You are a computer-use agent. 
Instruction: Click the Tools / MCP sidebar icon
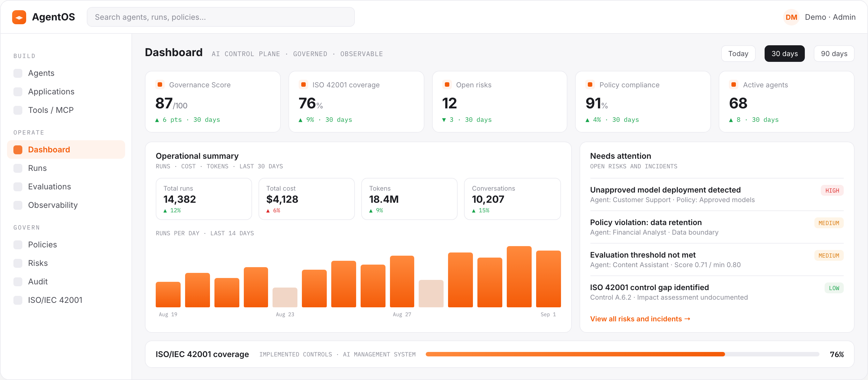click(18, 110)
